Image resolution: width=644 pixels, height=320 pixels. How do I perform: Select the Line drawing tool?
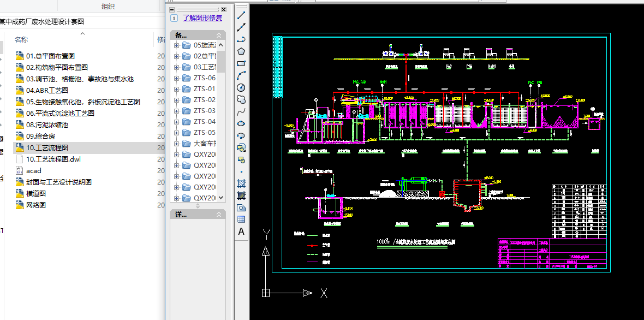(x=241, y=15)
